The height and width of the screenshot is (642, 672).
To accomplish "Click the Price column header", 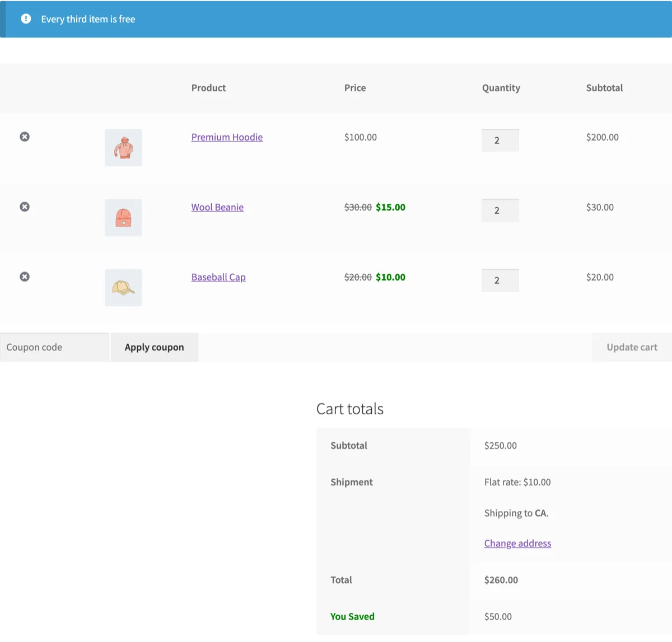I will [355, 88].
